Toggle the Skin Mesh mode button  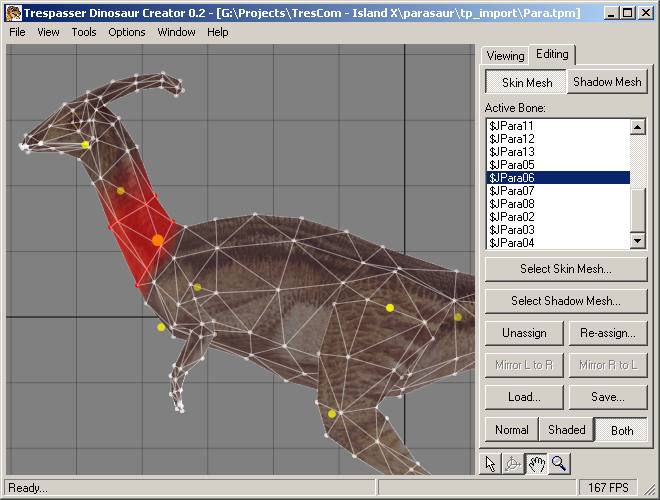[526, 82]
